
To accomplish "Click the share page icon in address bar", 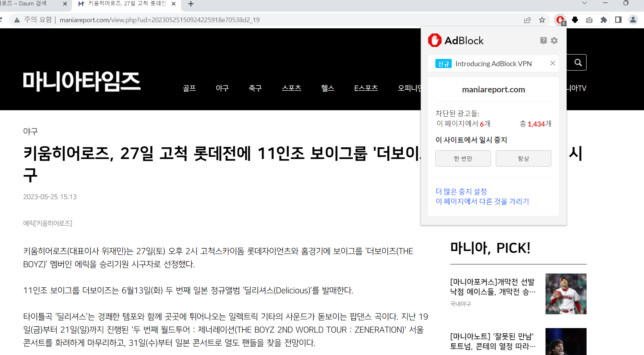I will (x=527, y=20).
